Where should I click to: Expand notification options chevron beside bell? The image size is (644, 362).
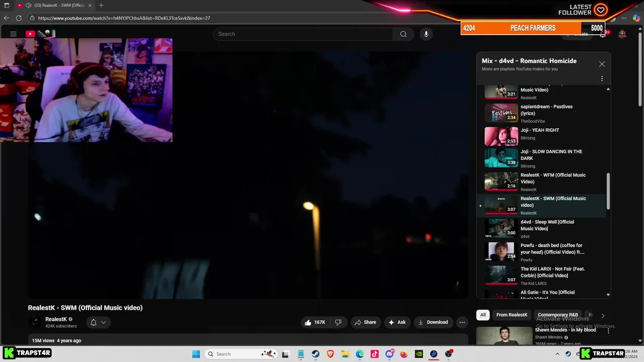(104, 322)
